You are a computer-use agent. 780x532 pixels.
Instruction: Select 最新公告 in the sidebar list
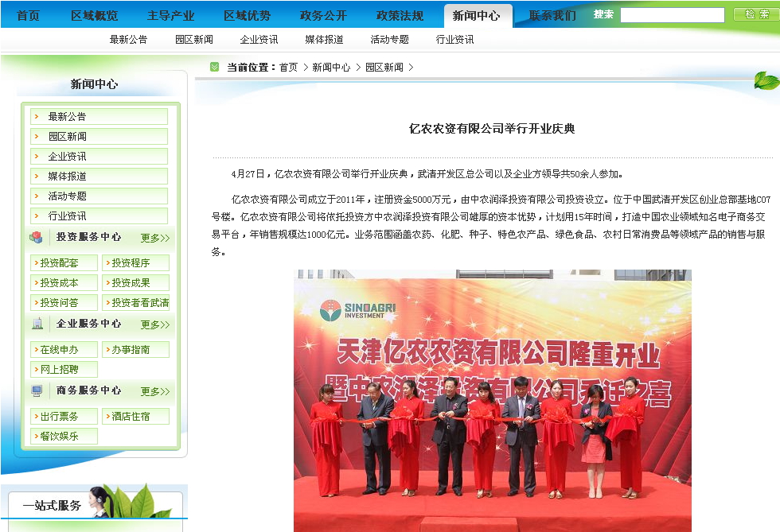click(x=99, y=117)
